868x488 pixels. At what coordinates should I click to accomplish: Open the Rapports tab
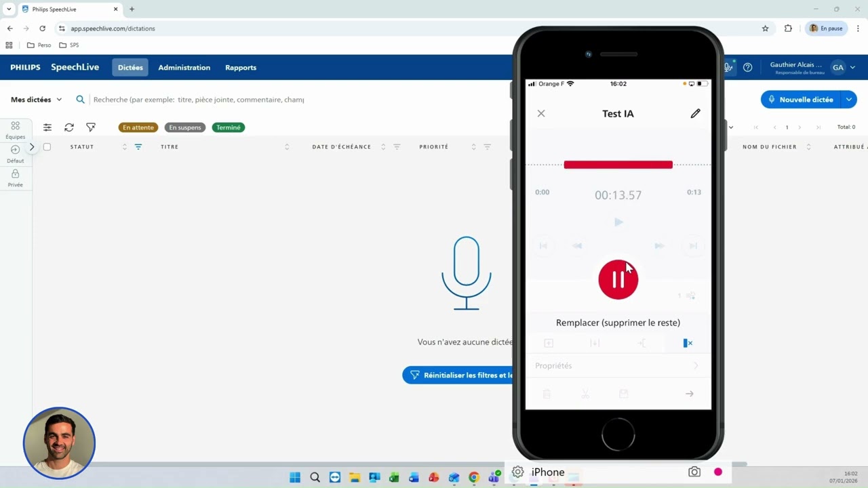(x=241, y=67)
